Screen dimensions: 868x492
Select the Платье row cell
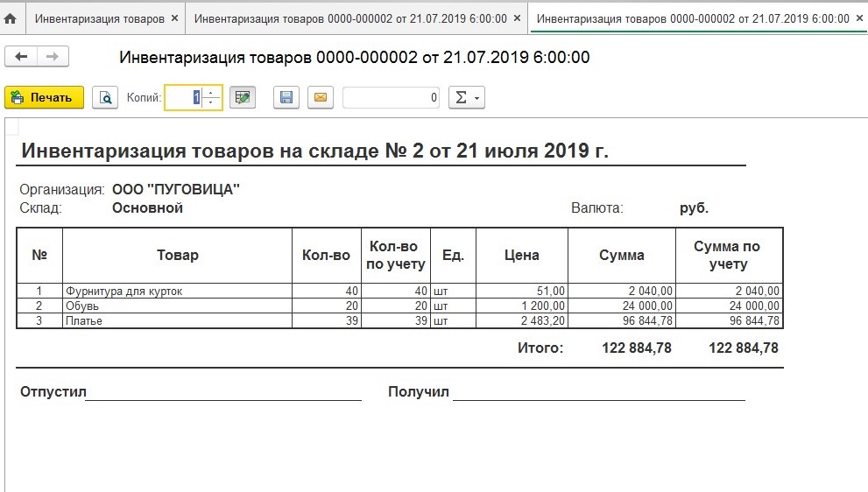(176, 320)
